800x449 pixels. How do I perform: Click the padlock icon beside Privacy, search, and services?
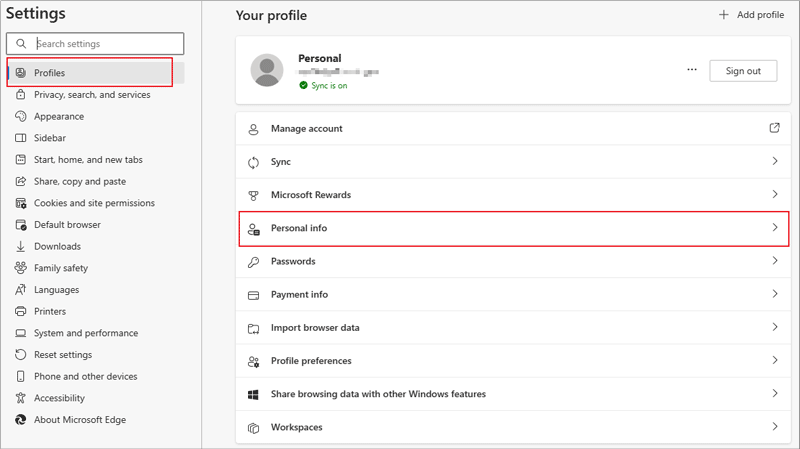click(20, 94)
